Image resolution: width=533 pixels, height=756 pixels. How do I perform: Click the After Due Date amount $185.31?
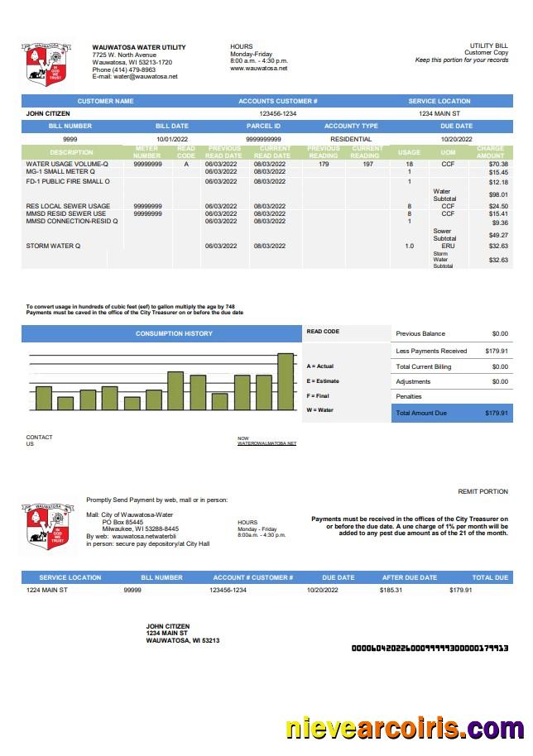391,591
